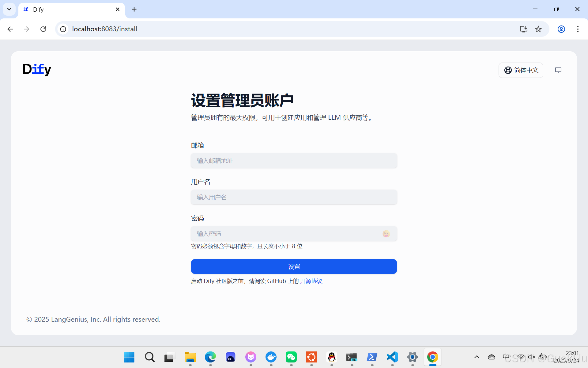
Task: Select the 设置管理员账户 heading text
Action: coord(242,100)
